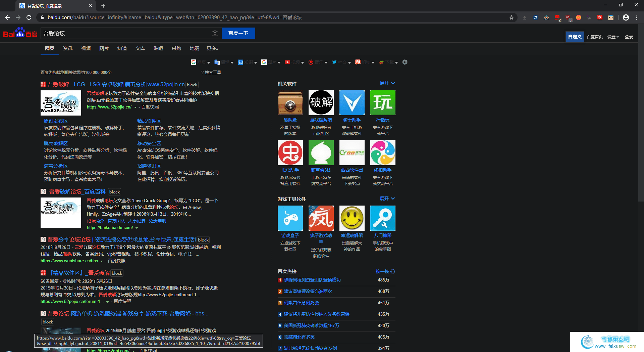Click the 疯子游戏助手 red icon

[x=321, y=218]
